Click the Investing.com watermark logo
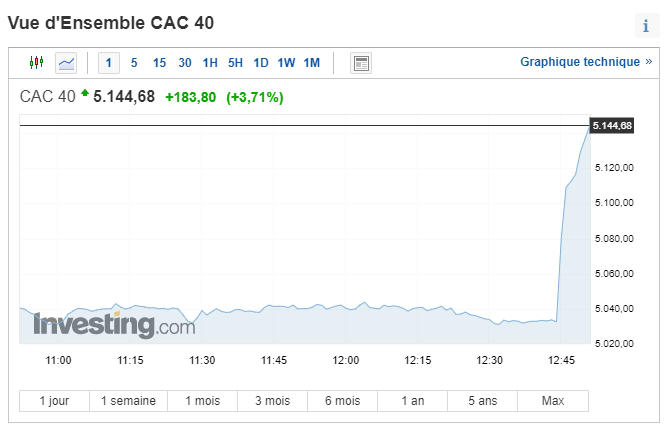The width and height of the screenshot is (669, 439). tap(114, 325)
